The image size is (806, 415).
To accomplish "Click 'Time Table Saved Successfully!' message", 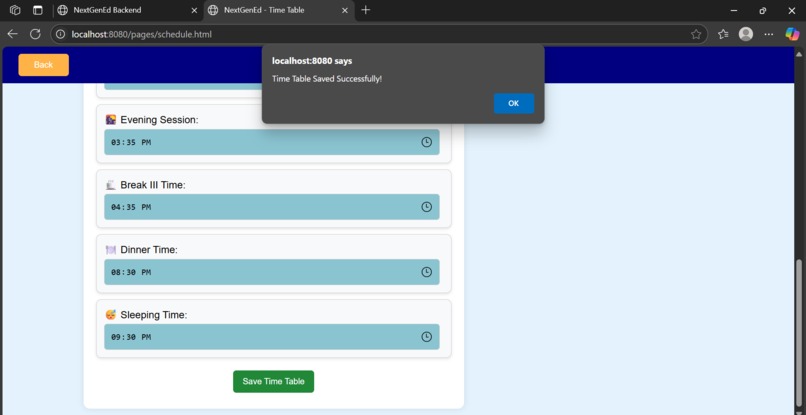I will (327, 79).
